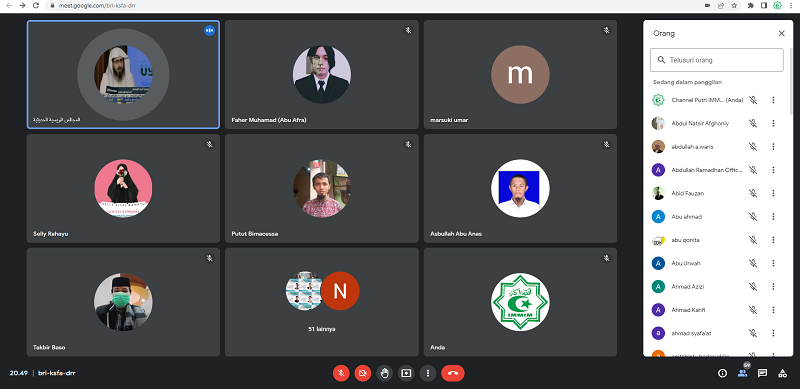Image resolution: width=800 pixels, height=389 pixels.
Task: Click Faher Muhamad (Abu Afra) tile
Action: pyautogui.click(x=321, y=75)
